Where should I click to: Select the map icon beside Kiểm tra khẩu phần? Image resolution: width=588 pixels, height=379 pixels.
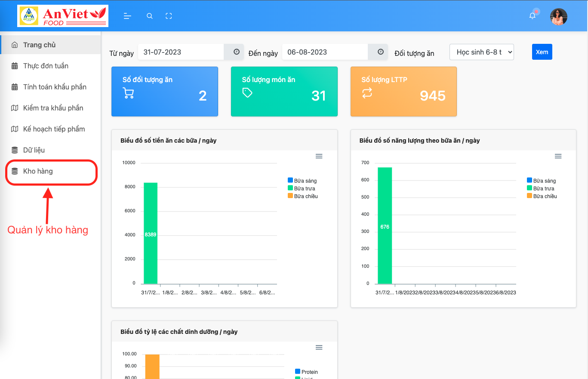click(x=15, y=107)
